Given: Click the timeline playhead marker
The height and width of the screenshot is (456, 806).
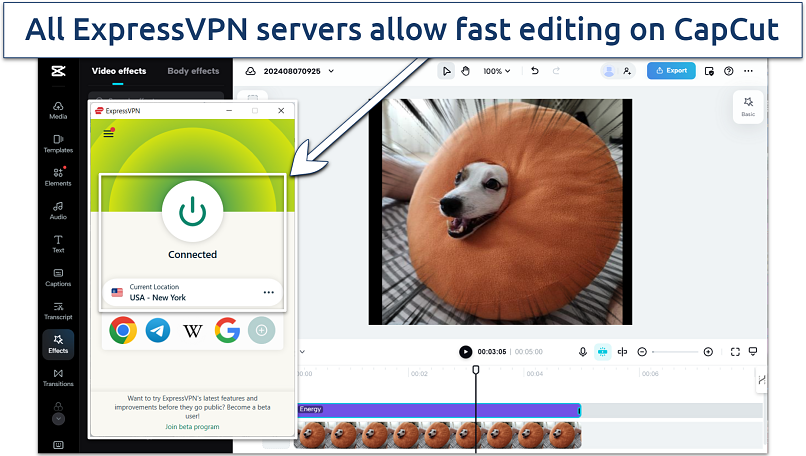Looking at the screenshot, I should (x=475, y=370).
